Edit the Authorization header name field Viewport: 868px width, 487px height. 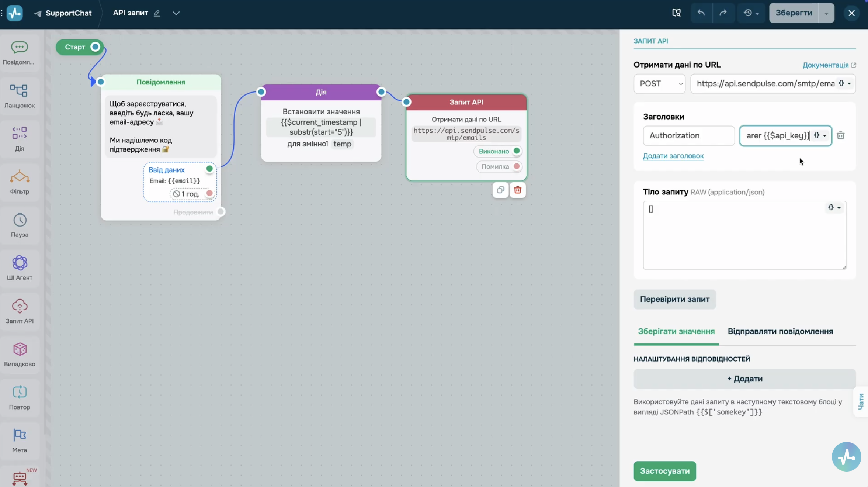tap(688, 135)
